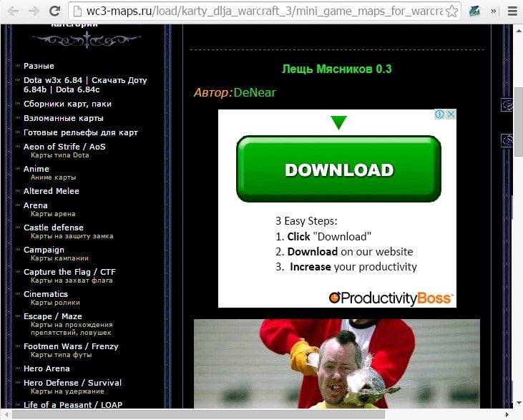Click the subtitle 'Карты кампании'
Image resolution: width=523 pixels, height=420 pixels.
click(59, 258)
